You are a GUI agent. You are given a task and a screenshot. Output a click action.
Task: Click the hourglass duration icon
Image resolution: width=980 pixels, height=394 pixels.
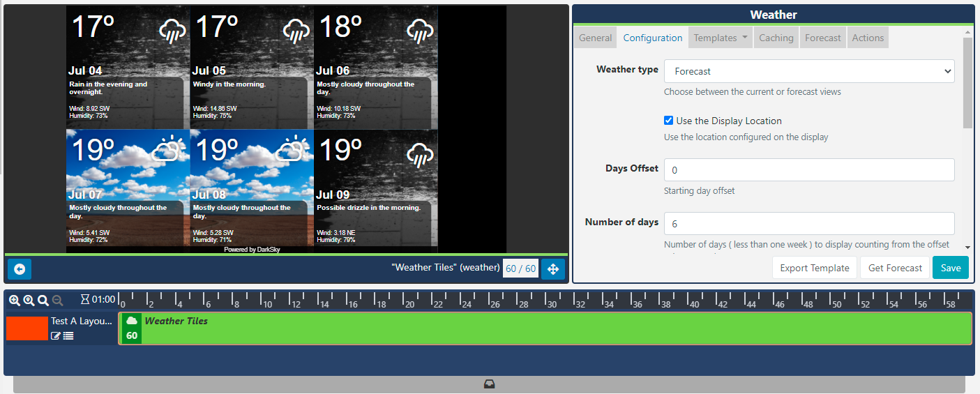click(x=85, y=300)
